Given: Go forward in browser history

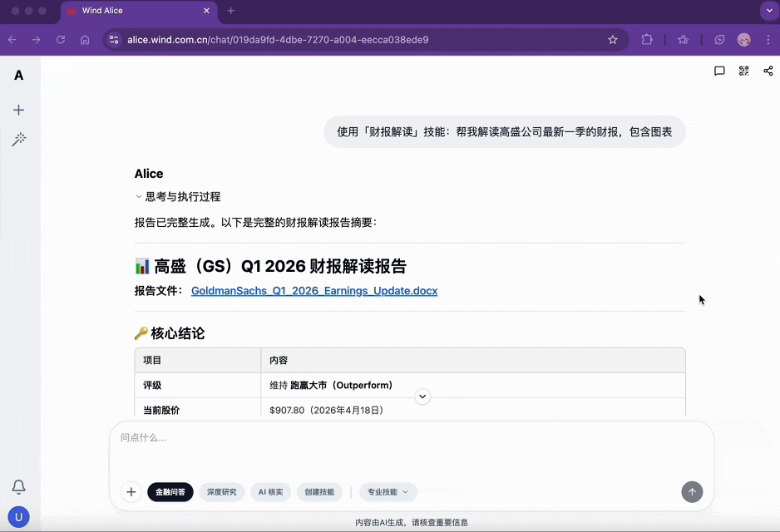Looking at the screenshot, I should coord(37,40).
